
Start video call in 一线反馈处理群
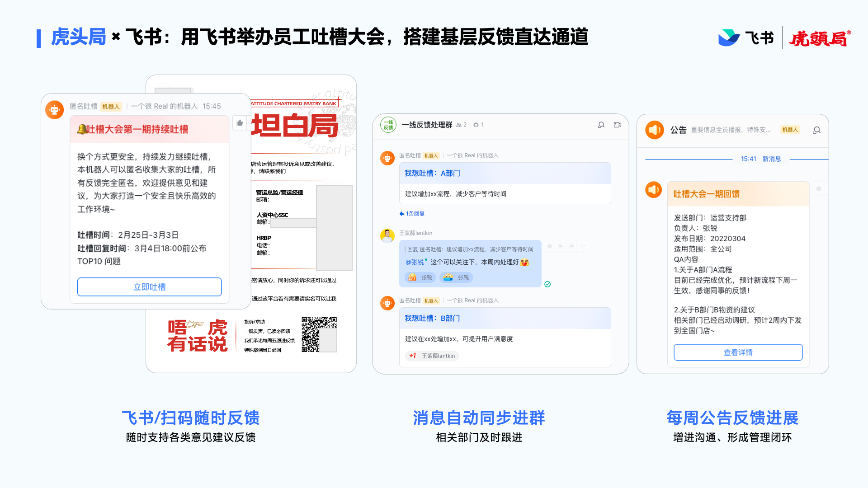(x=618, y=125)
